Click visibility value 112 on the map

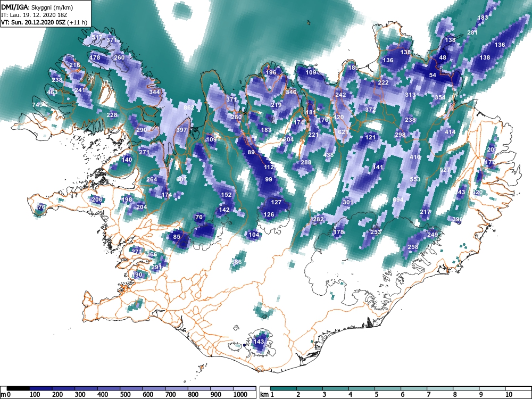click(x=269, y=167)
